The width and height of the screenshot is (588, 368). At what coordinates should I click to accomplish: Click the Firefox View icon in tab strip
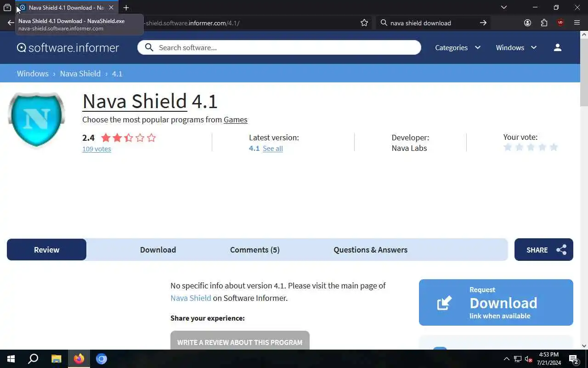[x=7, y=7]
